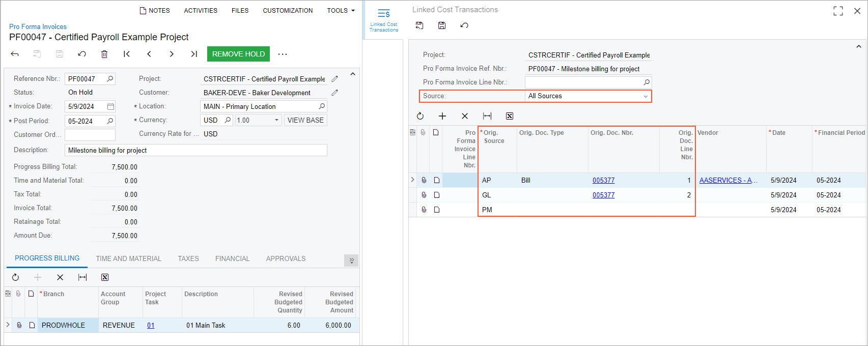Click the delete trash icon in invoice toolbar
Viewport: 868px width, 346px height.
(104, 54)
